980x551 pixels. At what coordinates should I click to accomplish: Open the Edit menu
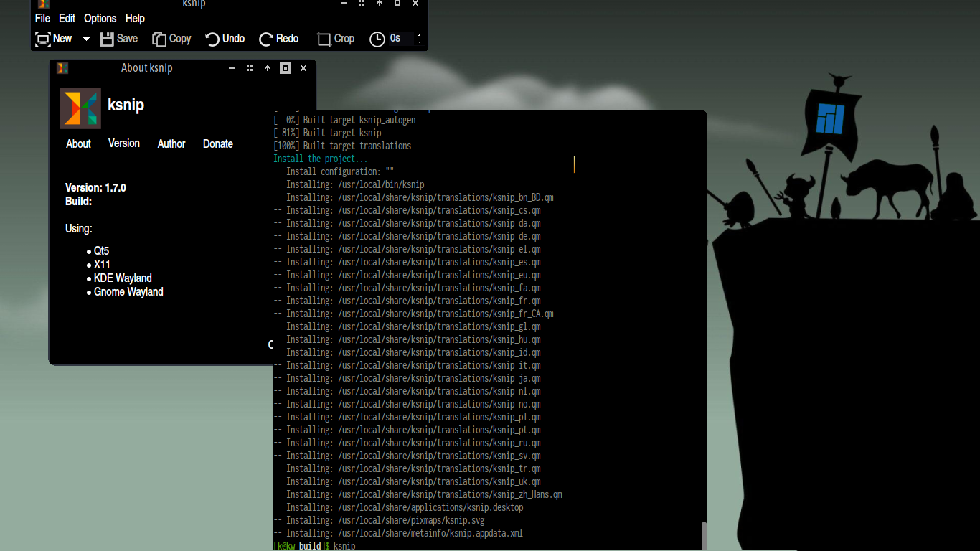click(67, 18)
